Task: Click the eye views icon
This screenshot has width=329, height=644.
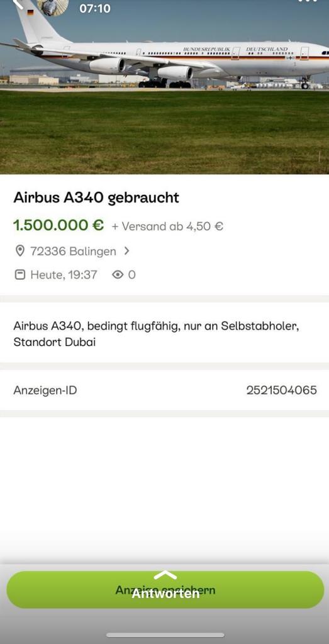Action: click(118, 274)
